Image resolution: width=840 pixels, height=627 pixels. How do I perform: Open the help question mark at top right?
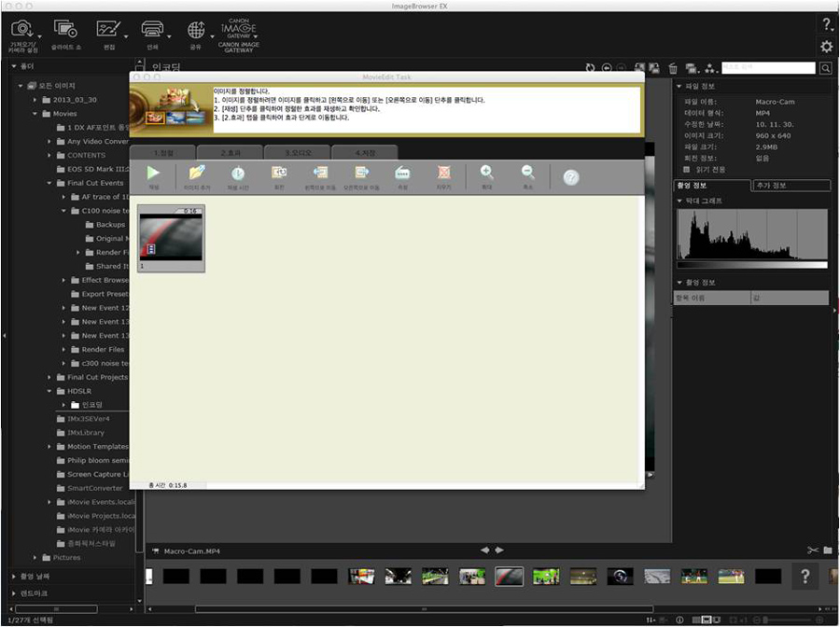(x=827, y=24)
